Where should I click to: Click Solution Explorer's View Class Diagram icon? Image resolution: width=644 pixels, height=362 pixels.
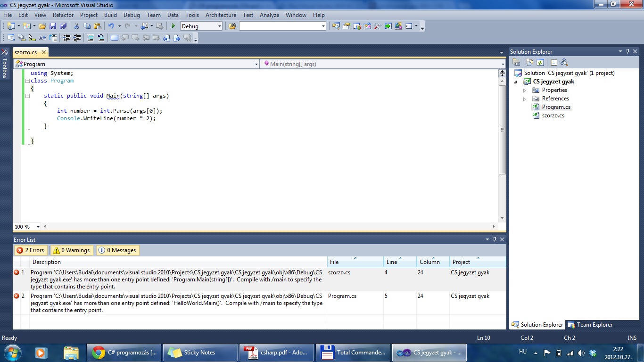point(564,62)
